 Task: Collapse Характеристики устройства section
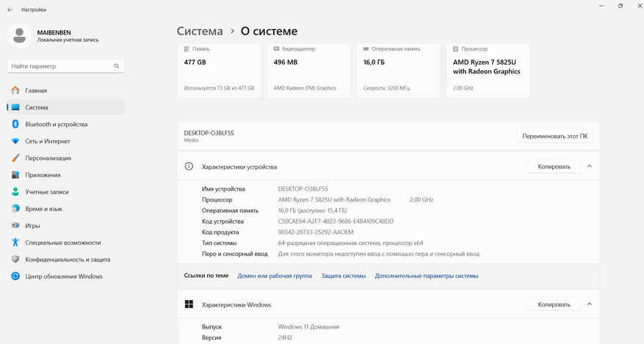point(589,166)
